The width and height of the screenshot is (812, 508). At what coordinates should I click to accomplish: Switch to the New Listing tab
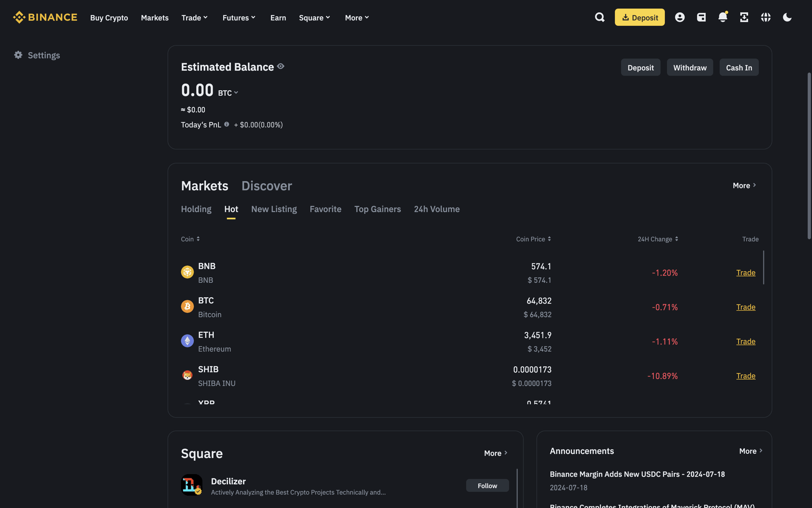coord(274,209)
